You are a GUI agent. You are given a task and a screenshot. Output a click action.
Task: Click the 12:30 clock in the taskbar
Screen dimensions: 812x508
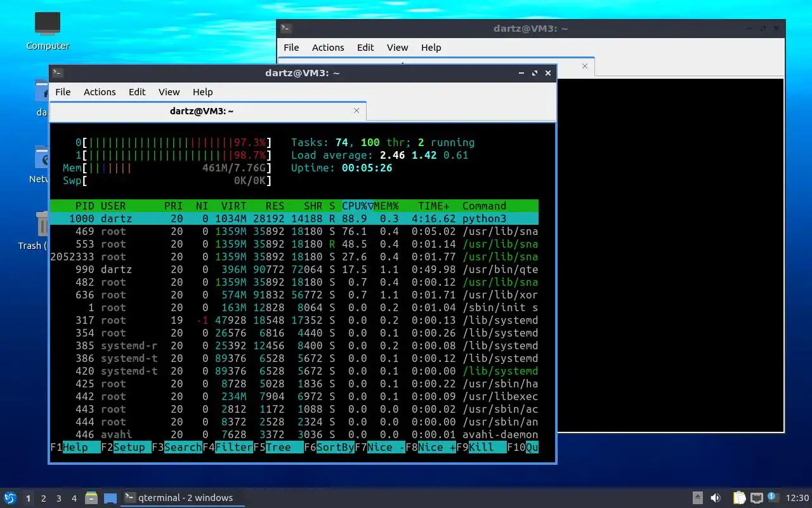coord(797,498)
